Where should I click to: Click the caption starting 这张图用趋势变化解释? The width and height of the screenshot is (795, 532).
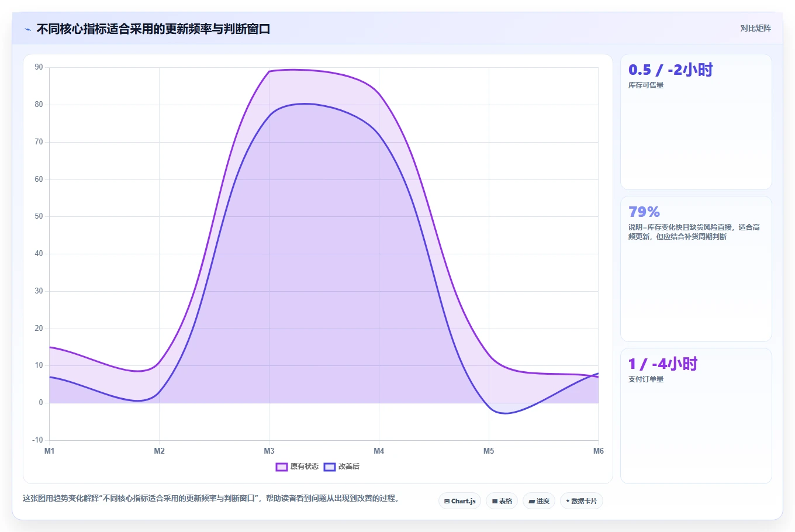point(210,498)
